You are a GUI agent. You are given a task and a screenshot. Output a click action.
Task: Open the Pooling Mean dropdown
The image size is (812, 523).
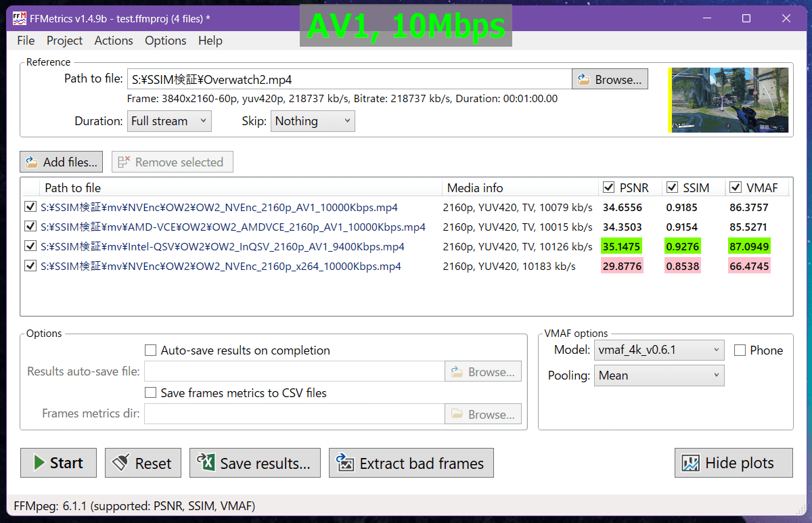[x=658, y=376]
